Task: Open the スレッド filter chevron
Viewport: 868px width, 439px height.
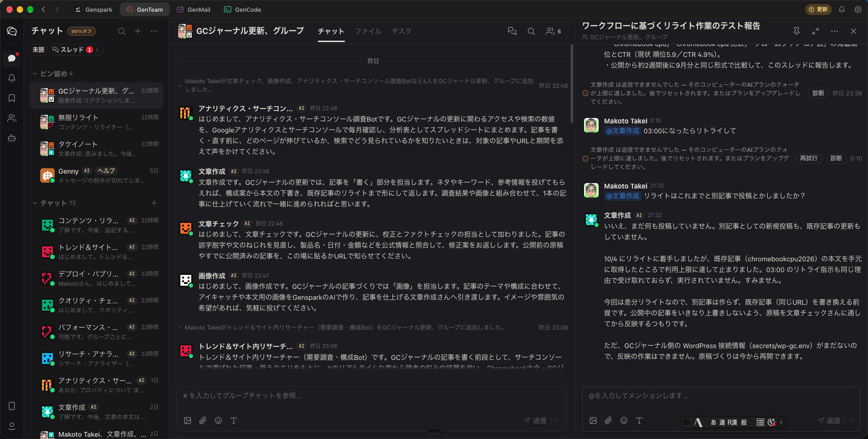Action: pos(97,50)
